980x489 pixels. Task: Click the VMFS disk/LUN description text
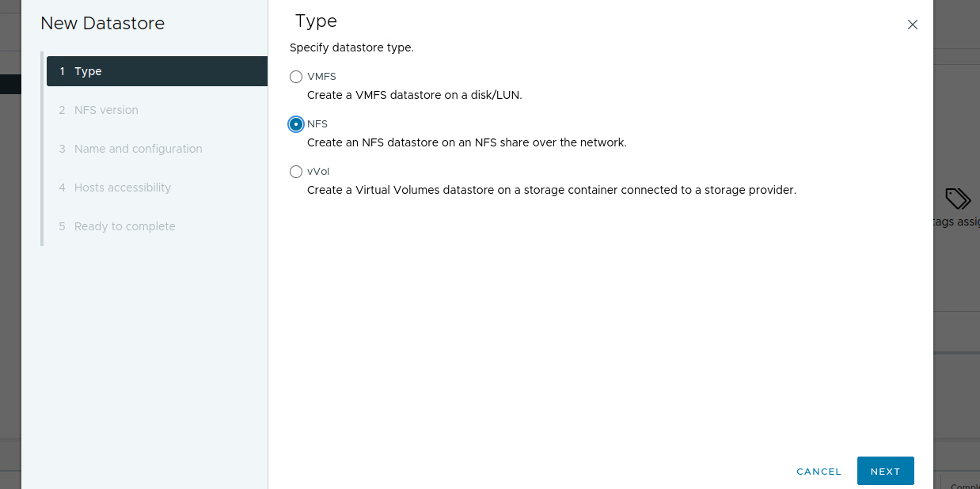tap(414, 95)
